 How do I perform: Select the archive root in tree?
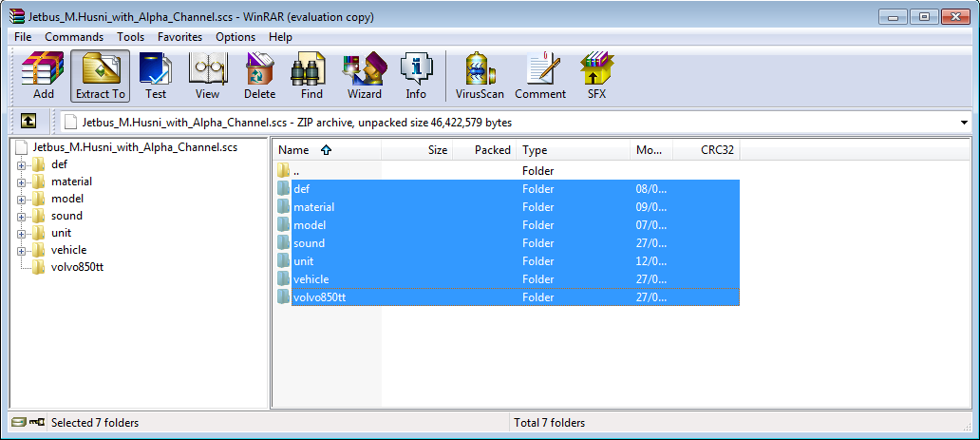pyautogui.click(x=135, y=147)
